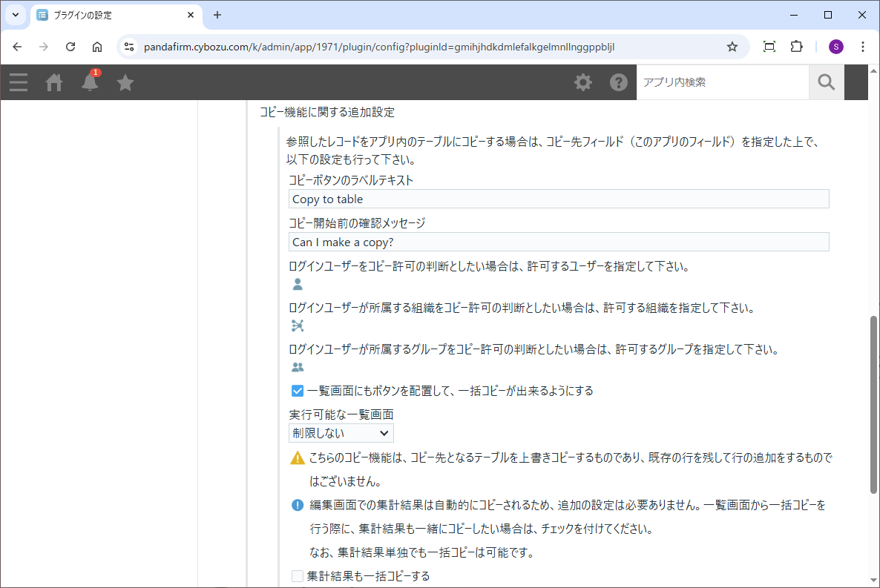Pick permitted groups via group icon
Image resolution: width=880 pixels, height=588 pixels.
tap(298, 367)
